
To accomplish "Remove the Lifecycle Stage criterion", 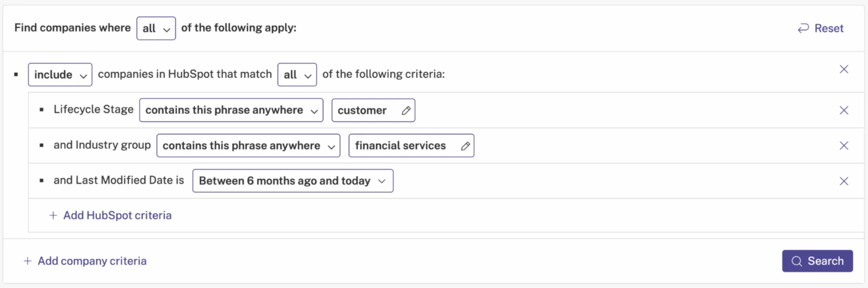I will coord(844,110).
